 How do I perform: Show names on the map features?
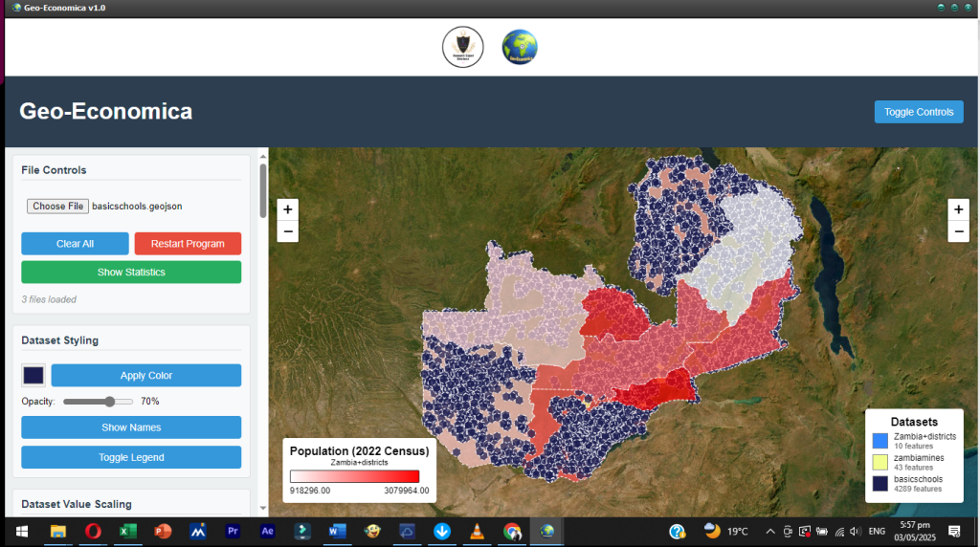[131, 427]
